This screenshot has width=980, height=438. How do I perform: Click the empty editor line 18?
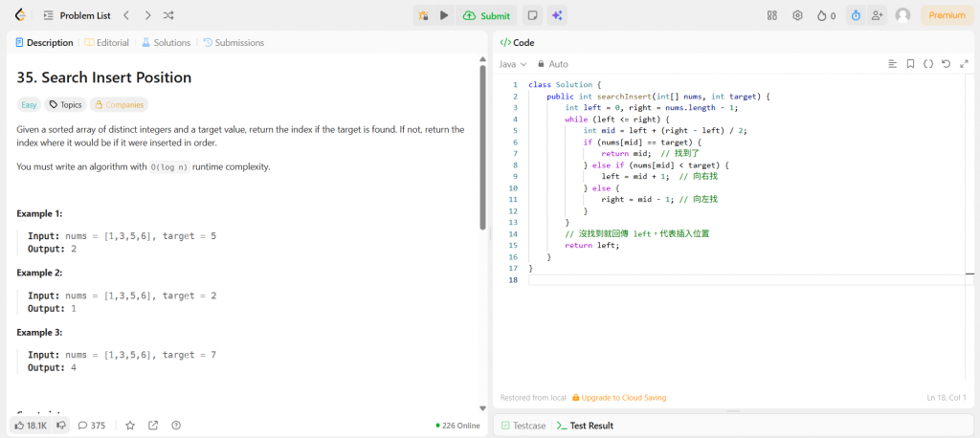(x=750, y=280)
